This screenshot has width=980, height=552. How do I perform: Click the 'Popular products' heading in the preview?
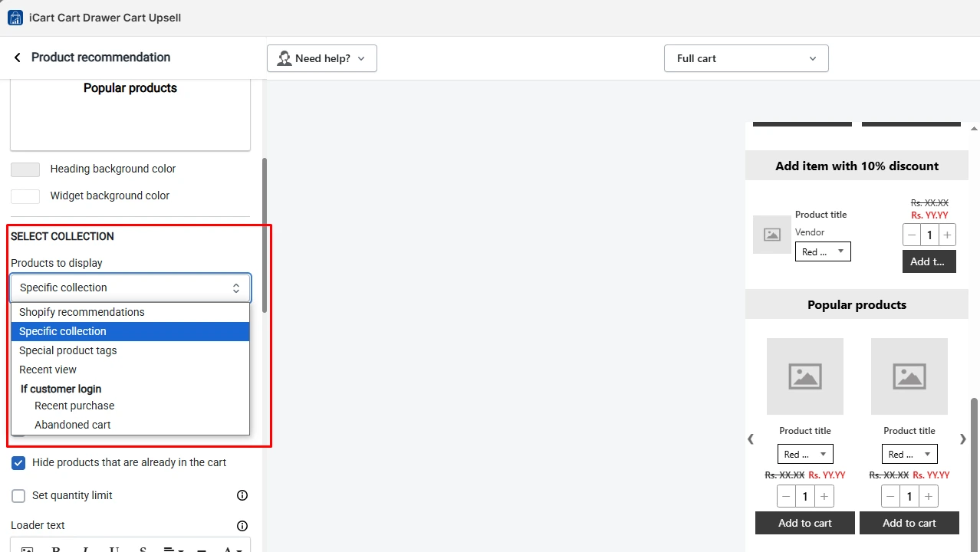coord(857,304)
